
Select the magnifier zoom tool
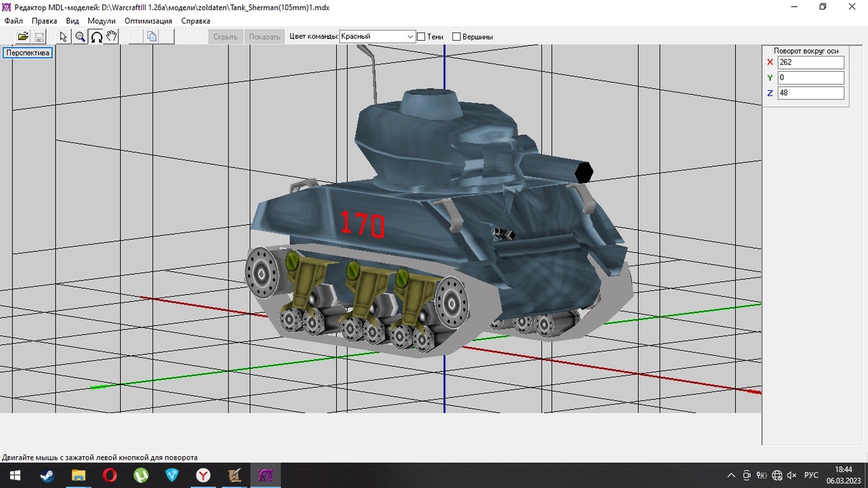80,37
